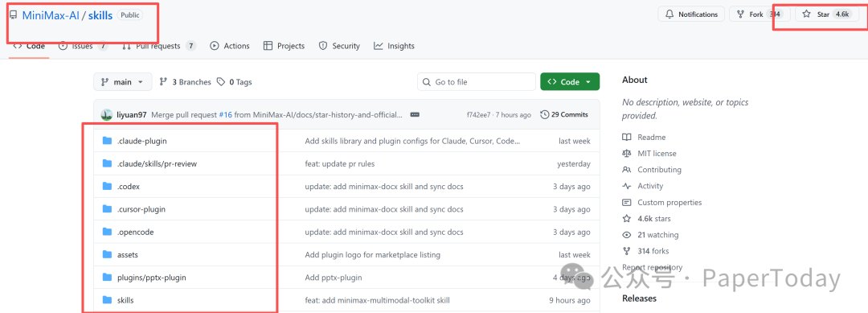Open the Projects tab
The height and width of the screenshot is (313, 868).
tap(284, 46)
